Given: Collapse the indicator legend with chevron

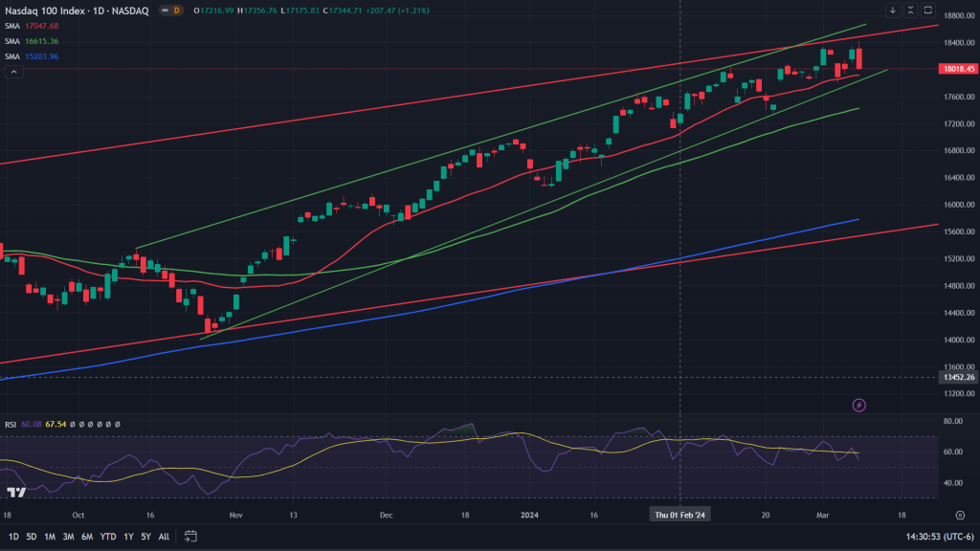Looking at the screenshot, I should [12, 72].
